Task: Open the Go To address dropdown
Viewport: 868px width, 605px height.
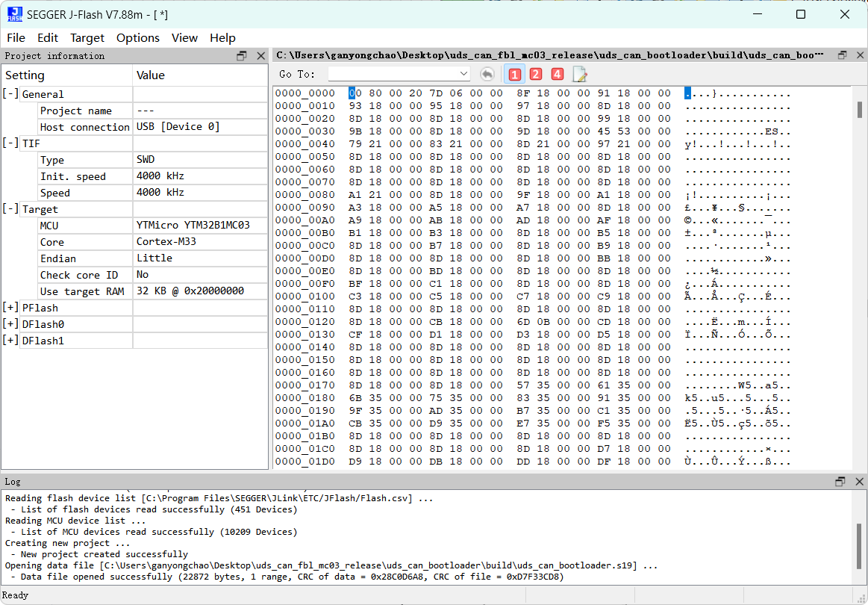Action: click(464, 74)
